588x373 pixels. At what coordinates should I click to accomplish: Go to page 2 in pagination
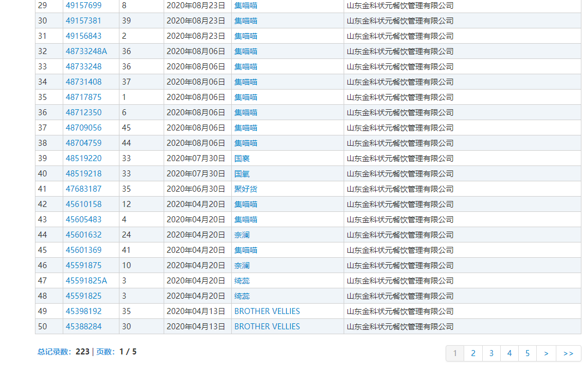point(473,353)
